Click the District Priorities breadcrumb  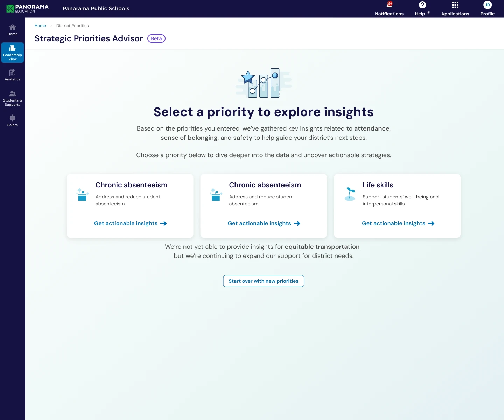[72, 26]
